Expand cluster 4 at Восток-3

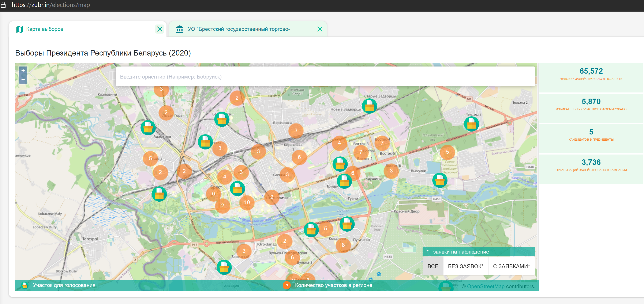(339, 143)
